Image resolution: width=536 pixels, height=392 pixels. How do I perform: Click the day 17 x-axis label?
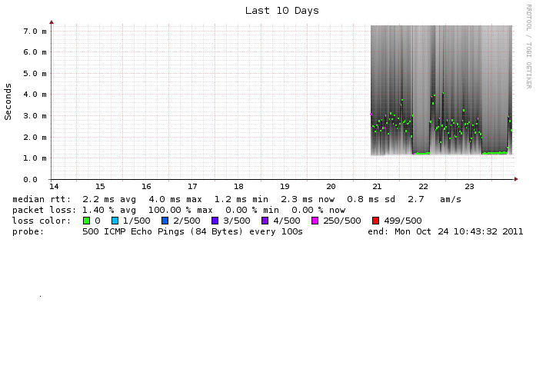pyautogui.click(x=192, y=187)
